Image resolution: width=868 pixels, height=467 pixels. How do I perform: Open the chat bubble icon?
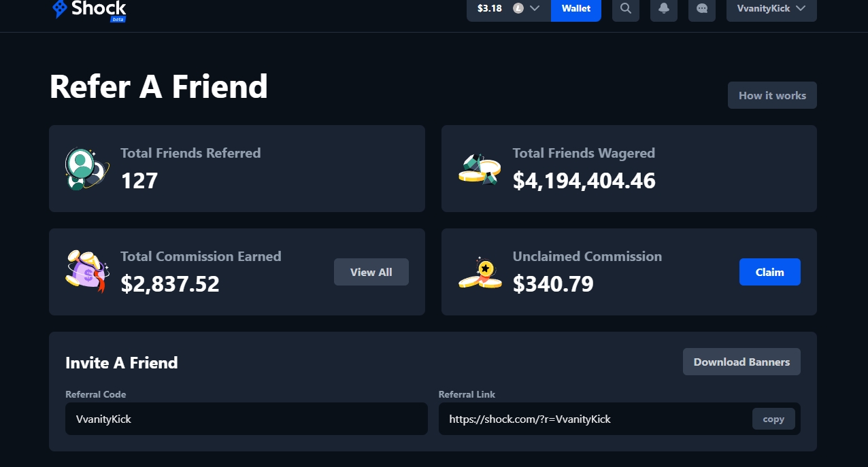click(x=702, y=9)
